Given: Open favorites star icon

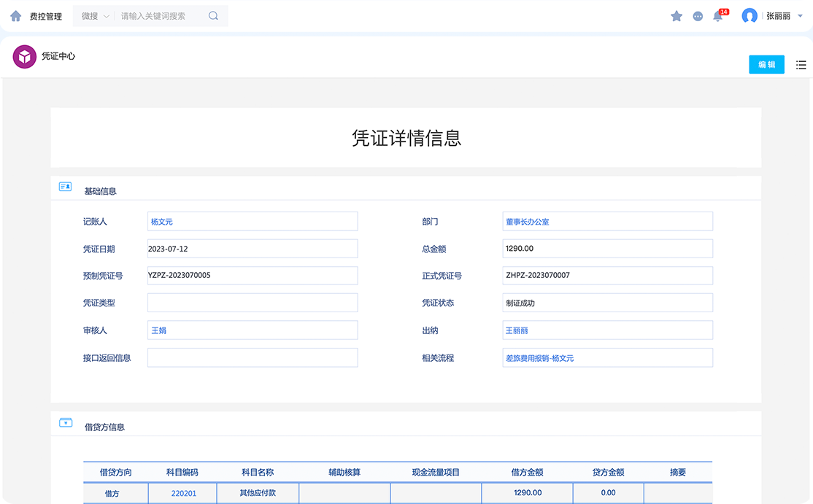Looking at the screenshot, I should point(677,16).
